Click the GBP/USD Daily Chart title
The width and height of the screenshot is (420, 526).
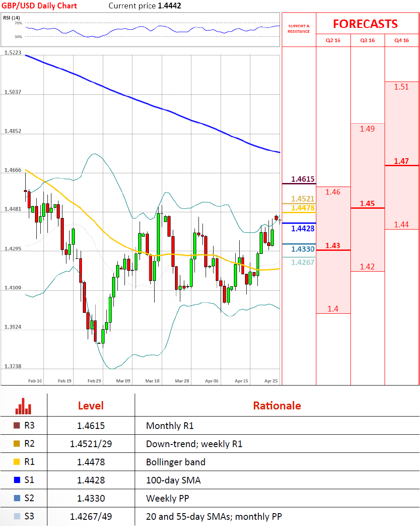click(39, 6)
